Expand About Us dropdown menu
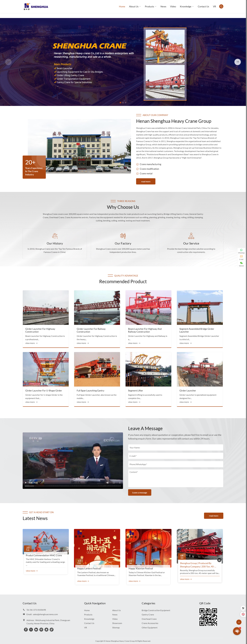This screenshot has width=247, height=644. [135, 7]
